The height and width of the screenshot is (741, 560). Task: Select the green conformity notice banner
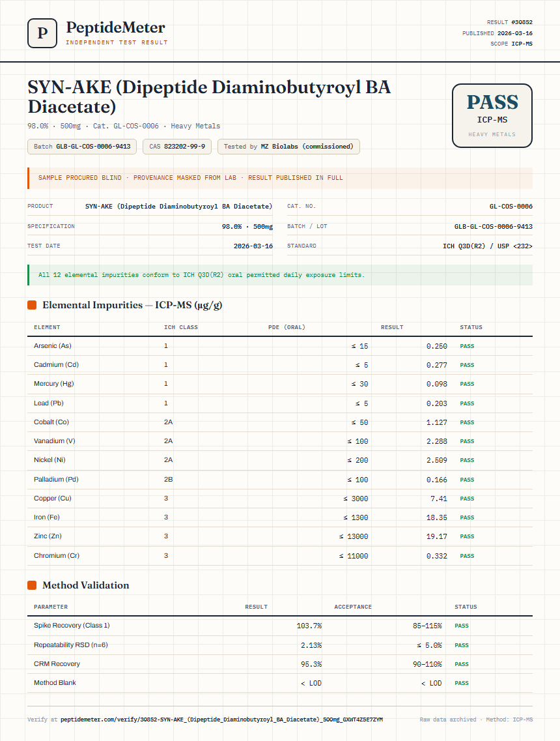coord(280,275)
